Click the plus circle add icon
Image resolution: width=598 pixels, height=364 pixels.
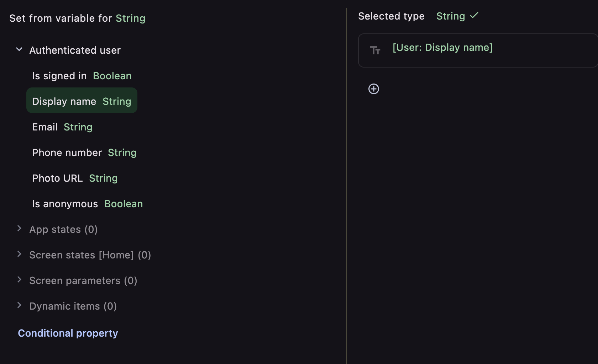tap(373, 89)
